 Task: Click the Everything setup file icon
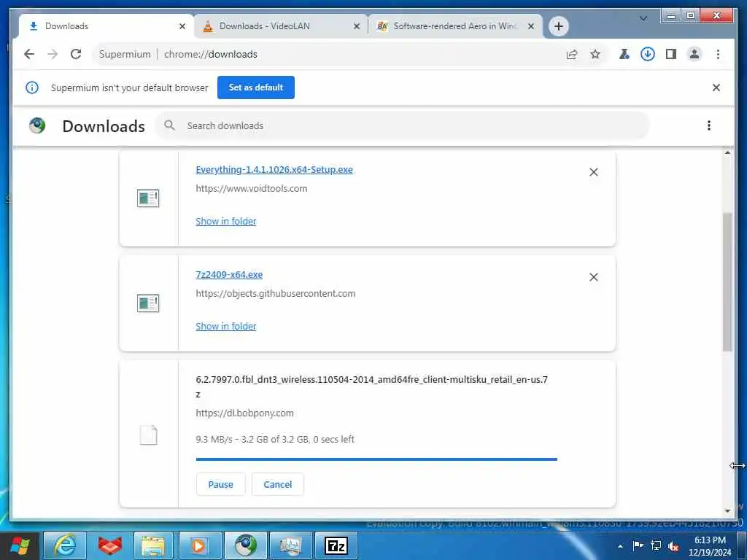148,198
